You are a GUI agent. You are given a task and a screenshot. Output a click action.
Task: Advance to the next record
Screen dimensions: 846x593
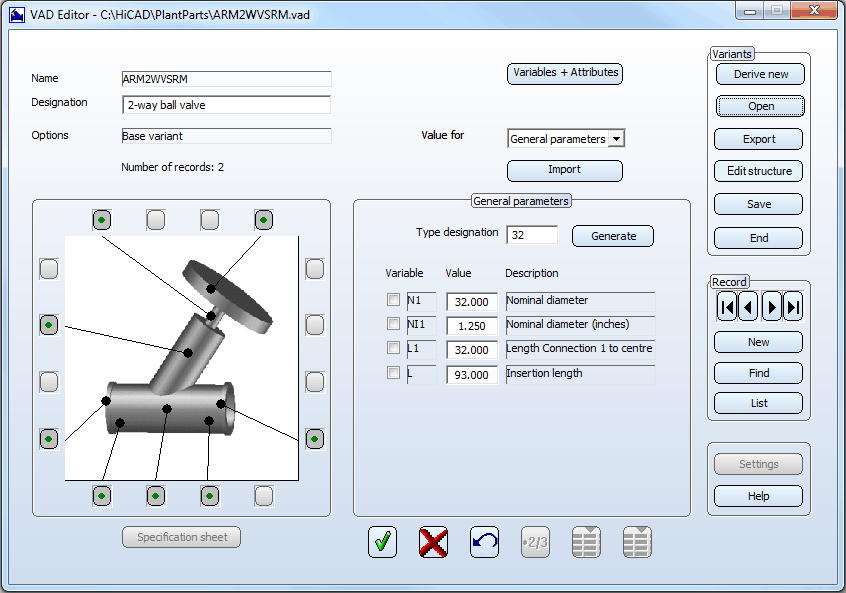[x=771, y=307]
